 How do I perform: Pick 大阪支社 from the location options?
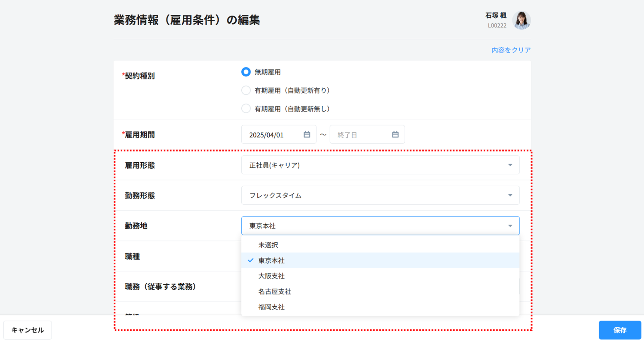[x=272, y=276]
